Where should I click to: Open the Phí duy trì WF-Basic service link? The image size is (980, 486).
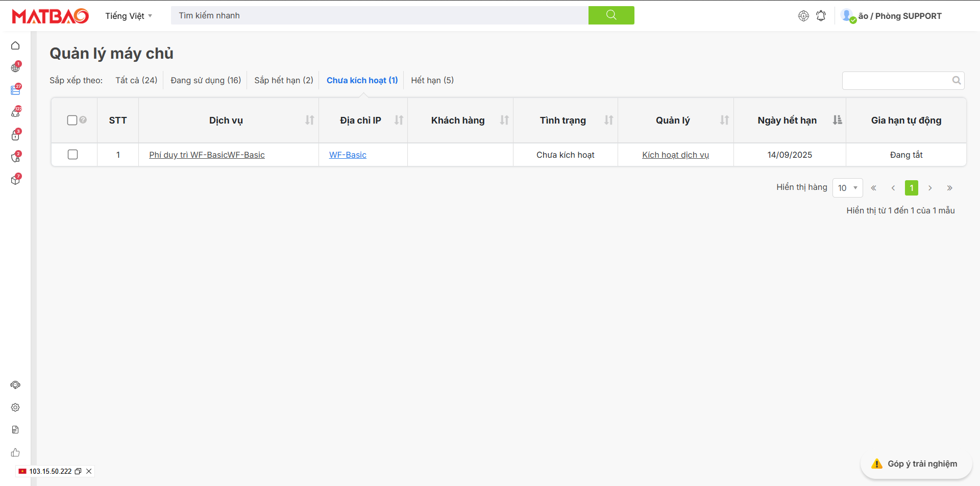click(207, 155)
